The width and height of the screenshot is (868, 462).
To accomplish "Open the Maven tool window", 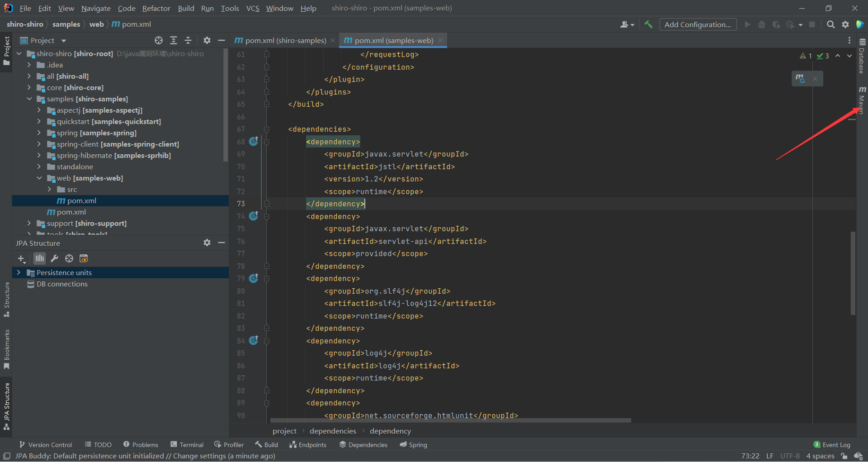I will [862, 100].
